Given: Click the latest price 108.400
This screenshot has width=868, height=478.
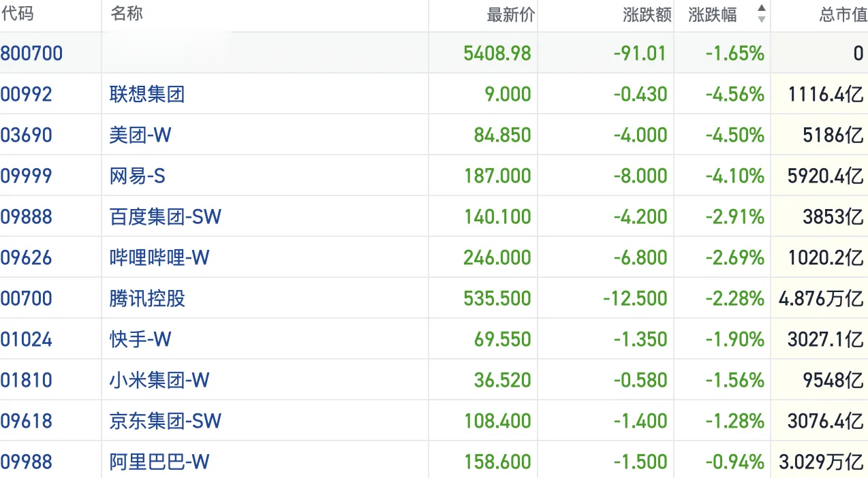Looking at the screenshot, I should point(498,421).
